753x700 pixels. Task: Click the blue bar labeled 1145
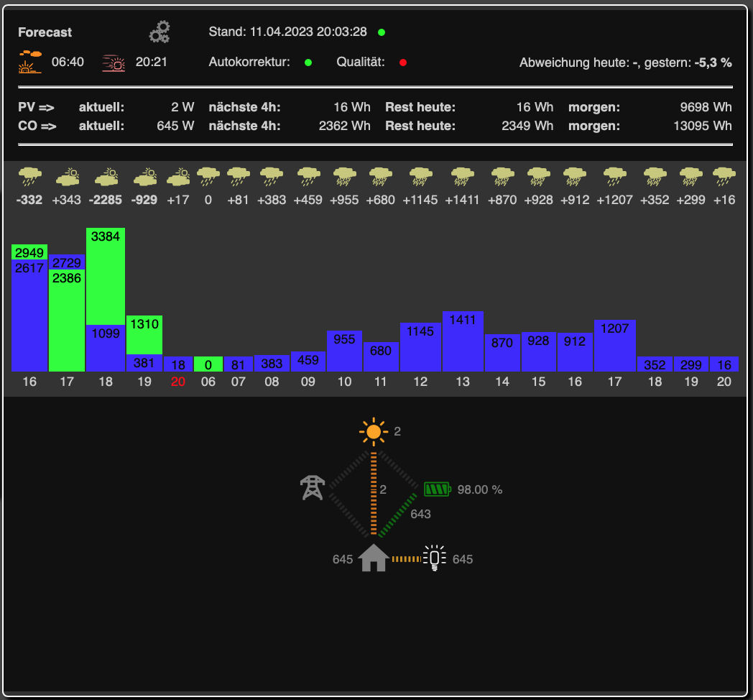(x=420, y=347)
